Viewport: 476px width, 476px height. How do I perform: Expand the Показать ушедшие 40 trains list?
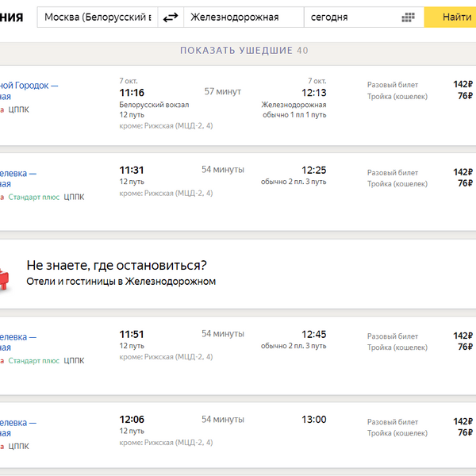(244, 51)
